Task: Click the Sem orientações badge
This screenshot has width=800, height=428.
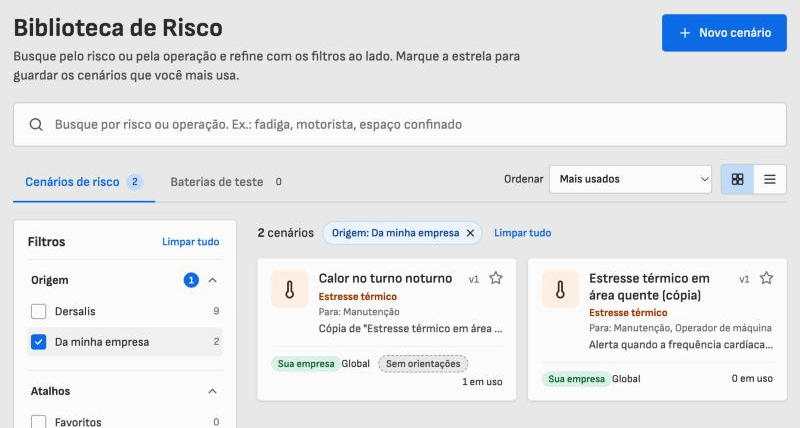Action: pos(423,364)
